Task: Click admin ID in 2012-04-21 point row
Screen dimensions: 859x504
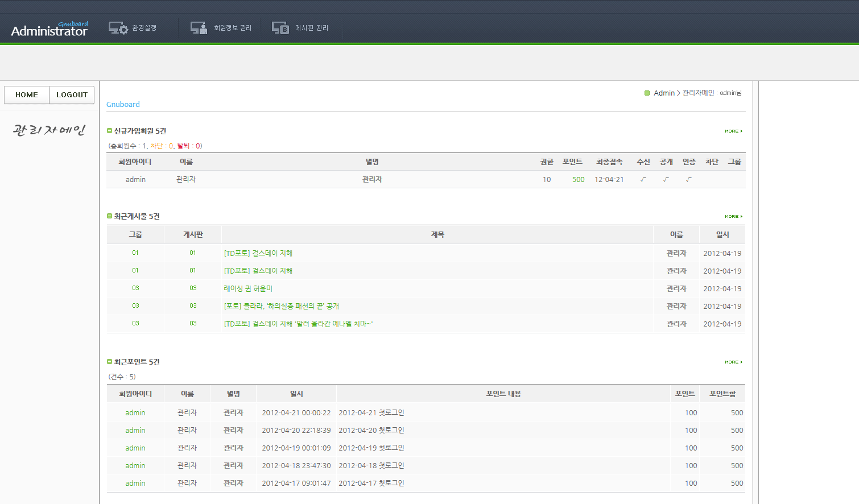Action: pyautogui.click(x=135, y=413)
